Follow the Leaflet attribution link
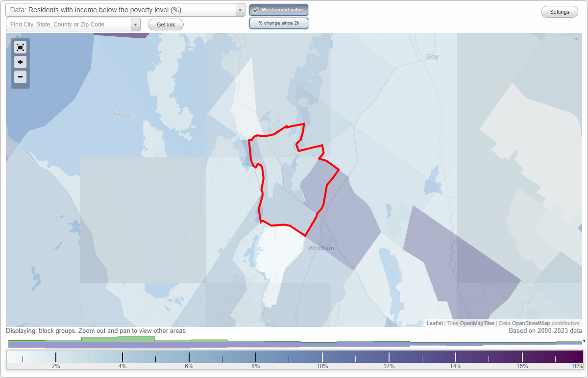 [x=435, y=323]
